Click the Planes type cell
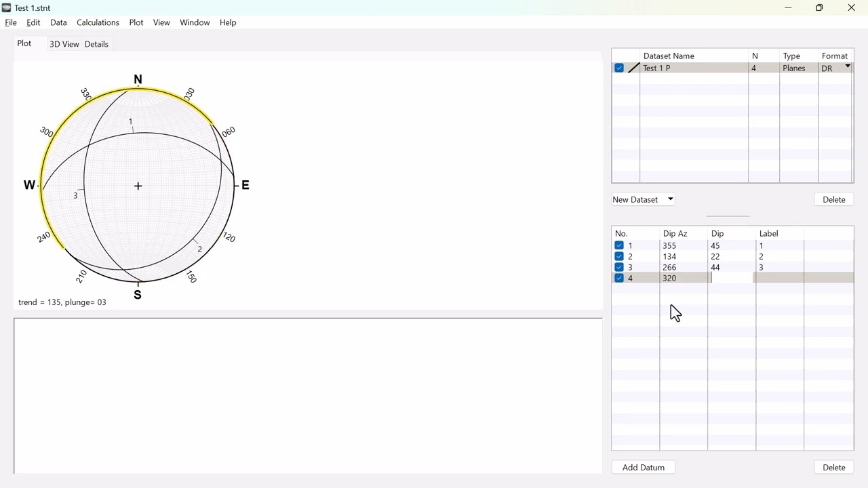The height and width of the screenshot is (488, 868). pos(794,68)
